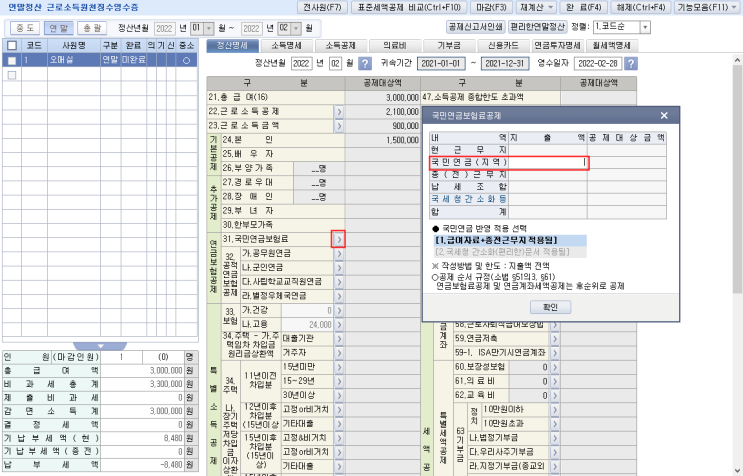Click the 편리한연말정산 button
This screenshot has height=476, width=743.
[537, 27]
